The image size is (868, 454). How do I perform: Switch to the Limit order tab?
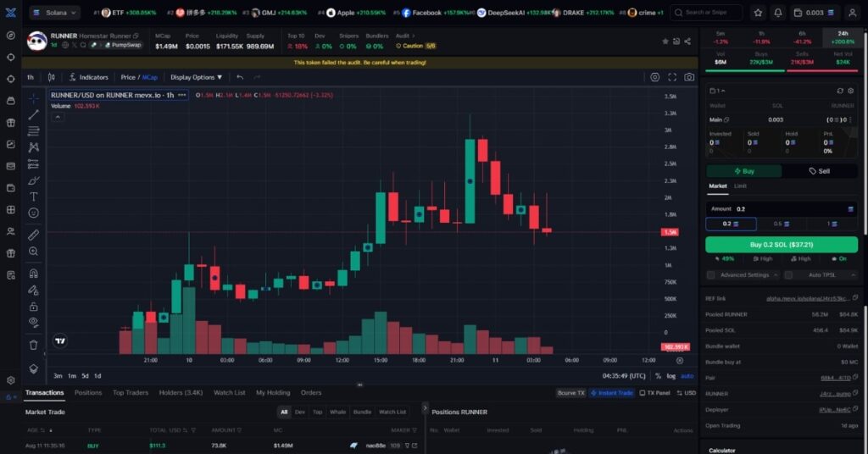tap(740, 186)
